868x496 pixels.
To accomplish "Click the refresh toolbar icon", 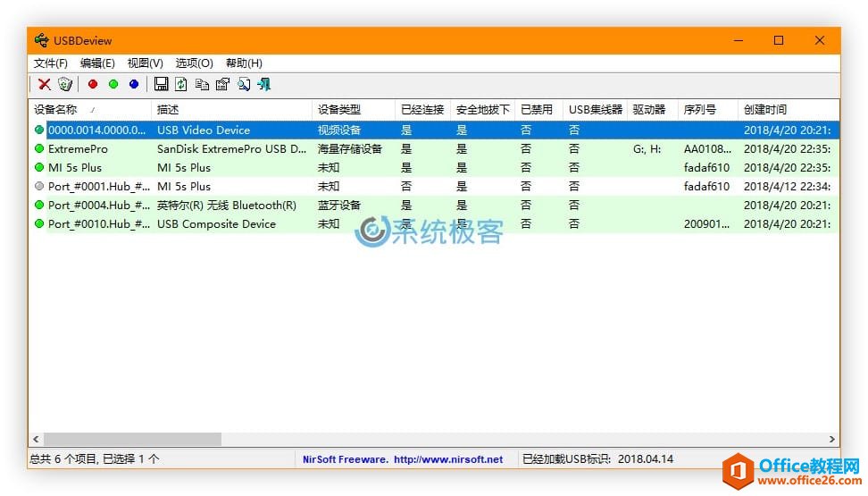I will (x=181, y=84).
